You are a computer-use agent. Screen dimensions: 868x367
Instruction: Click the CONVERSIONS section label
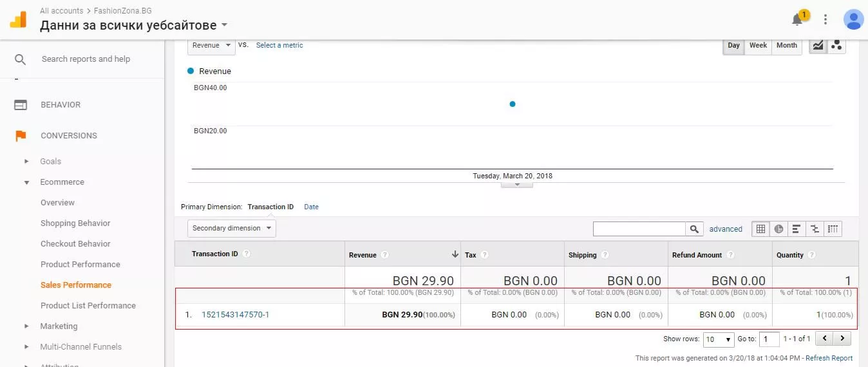(69, 136)
